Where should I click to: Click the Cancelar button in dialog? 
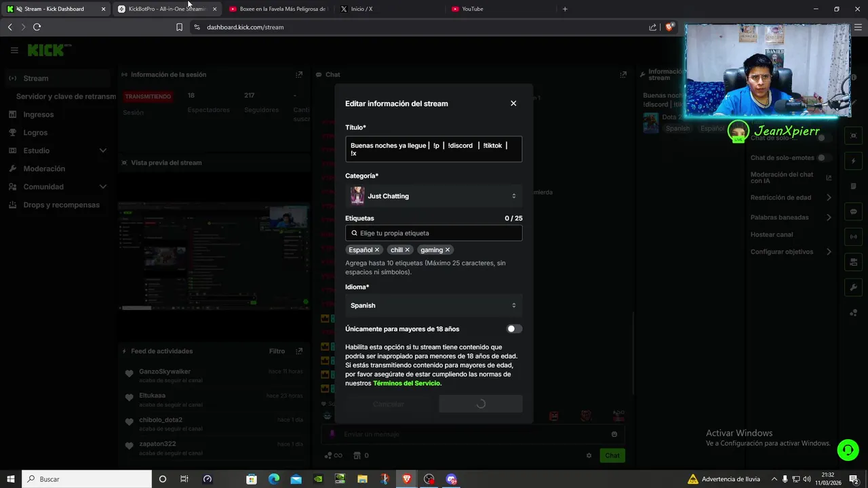pos(388,404)
